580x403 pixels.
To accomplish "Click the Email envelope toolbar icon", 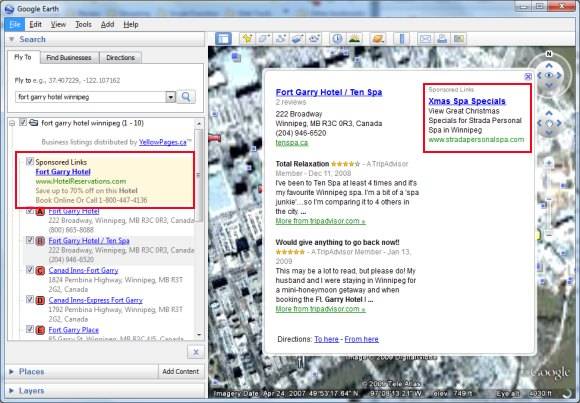I will coord(425,38).
